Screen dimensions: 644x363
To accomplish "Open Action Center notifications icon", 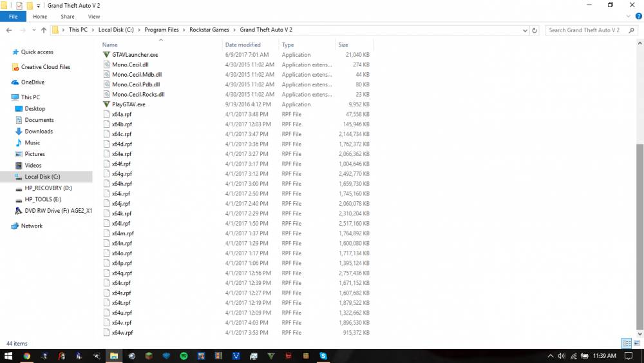I will click(629, 356).
